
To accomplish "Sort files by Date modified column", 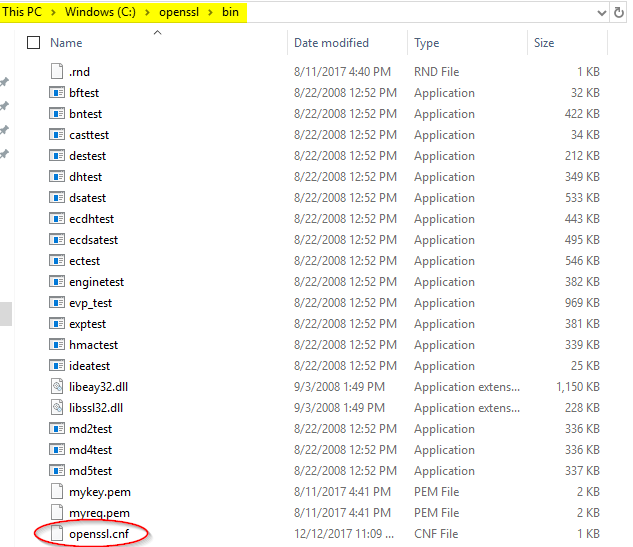I will pos(331,43).
